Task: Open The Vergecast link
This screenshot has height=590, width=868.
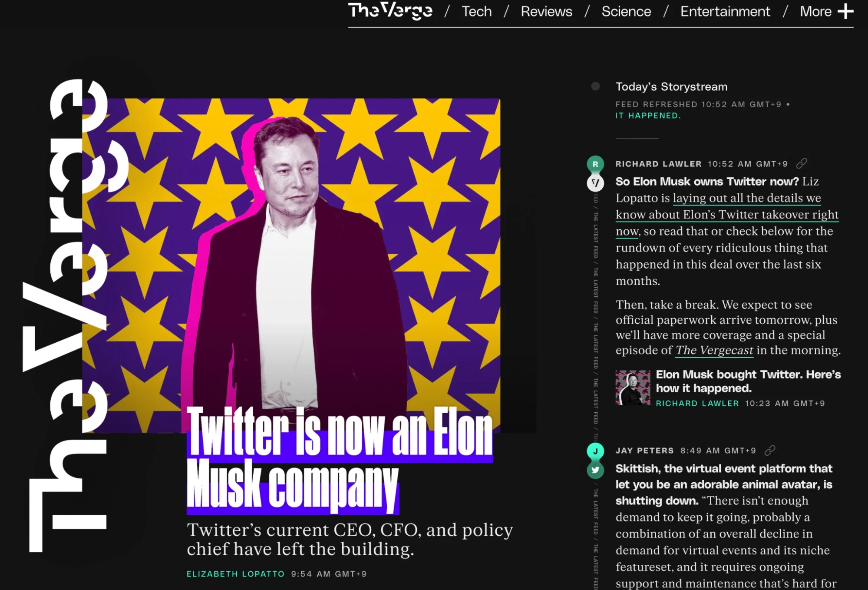Action: (x=714, y=350)
